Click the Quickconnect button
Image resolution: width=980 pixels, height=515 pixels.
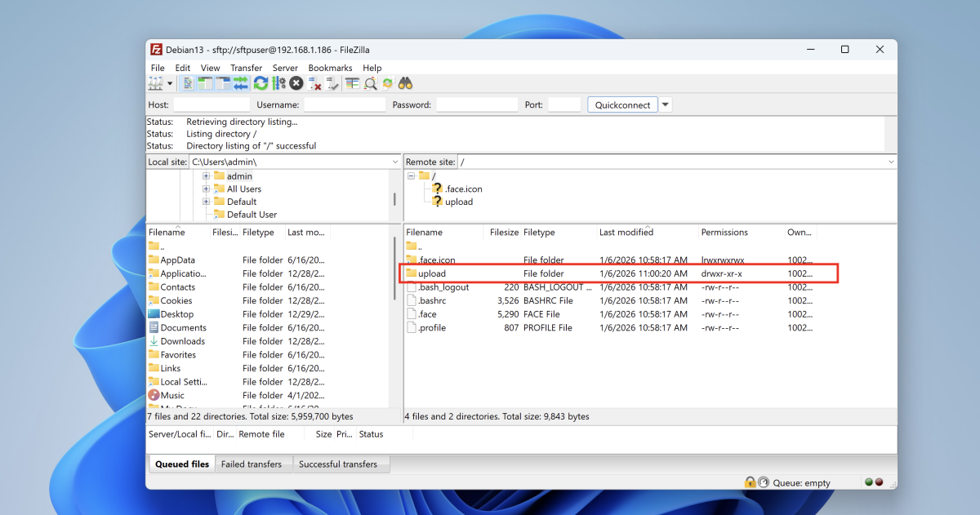pos(622,104)
